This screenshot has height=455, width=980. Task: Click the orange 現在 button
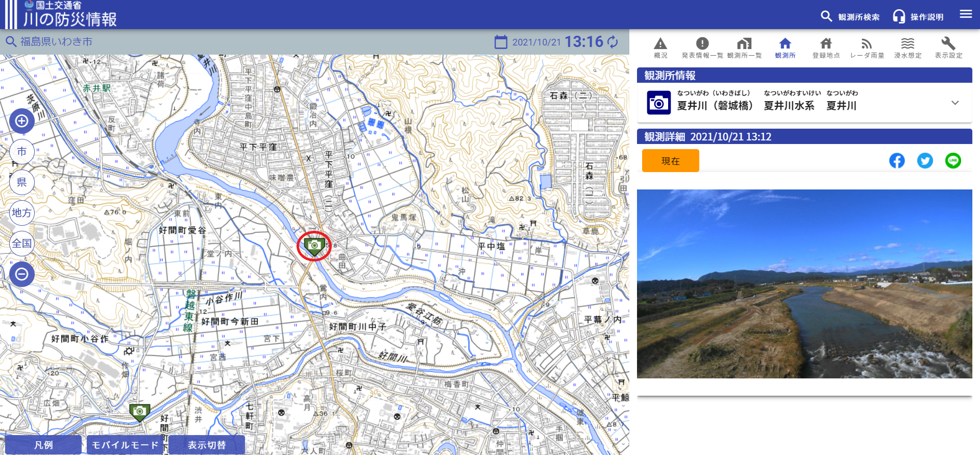coord(670,161)
